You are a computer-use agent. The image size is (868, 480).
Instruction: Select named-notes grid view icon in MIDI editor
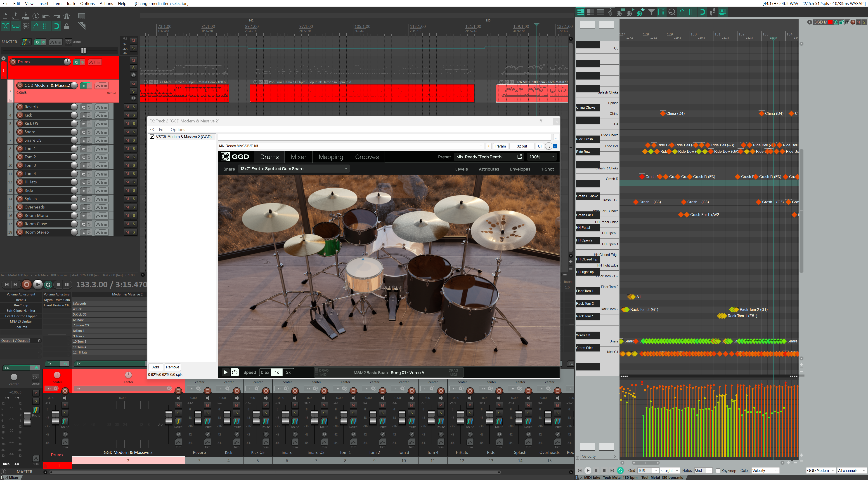590,12
